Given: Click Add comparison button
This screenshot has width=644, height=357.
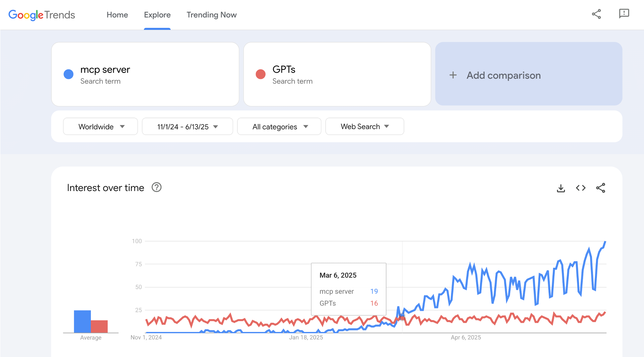Looking at the screenshot, I should pyautogui.click(x=529, y=74).
